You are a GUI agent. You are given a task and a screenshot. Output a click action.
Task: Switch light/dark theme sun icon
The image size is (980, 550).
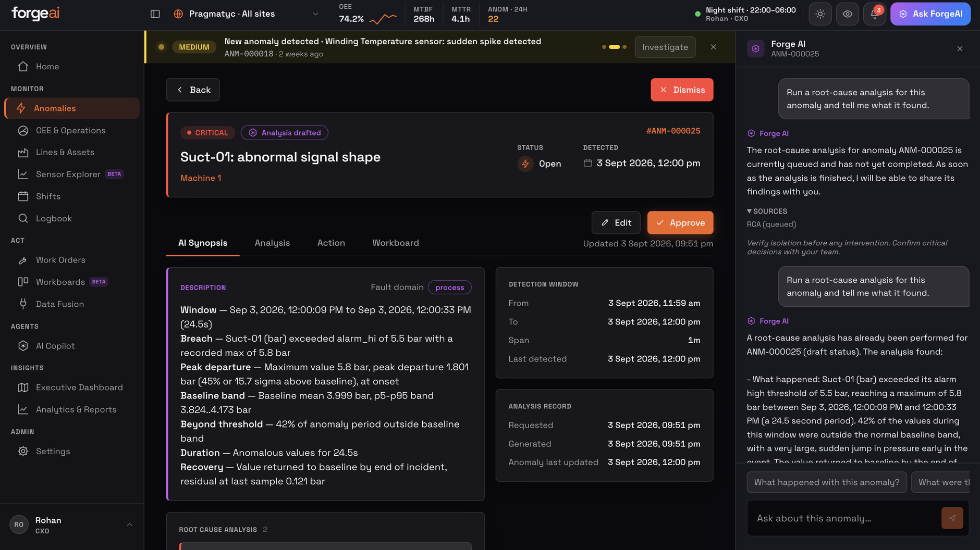click(820, 14)
